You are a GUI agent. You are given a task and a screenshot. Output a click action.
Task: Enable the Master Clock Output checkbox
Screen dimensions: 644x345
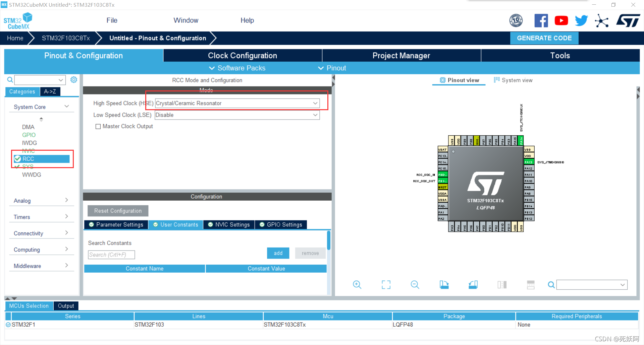pos(98,127)
